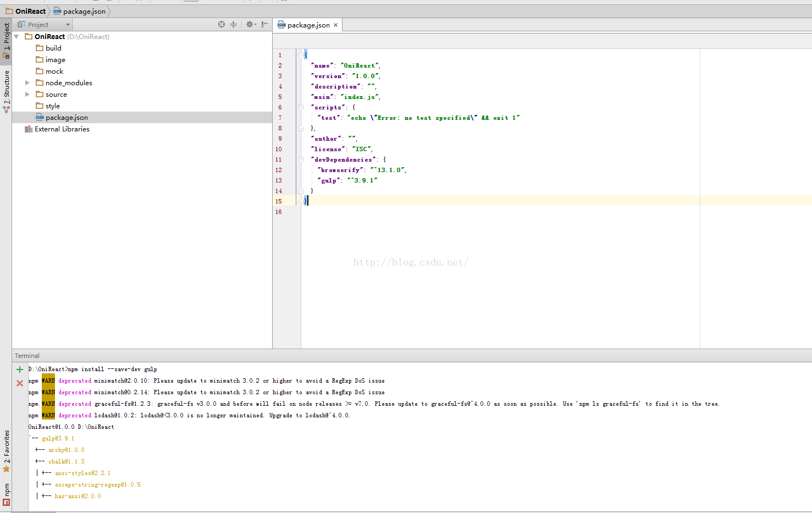The width and height of the screenshot is (812, 513).
Task: Click archy@1.0.0 in terminal output
Action: click(66, 450)
